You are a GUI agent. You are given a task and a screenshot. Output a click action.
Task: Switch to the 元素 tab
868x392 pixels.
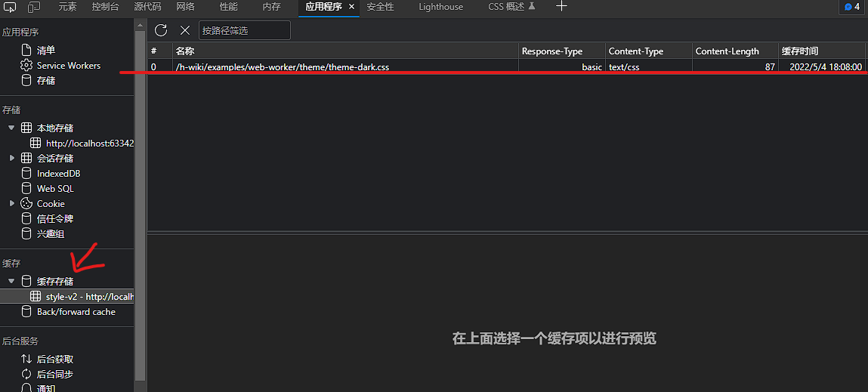click(67, 8)
